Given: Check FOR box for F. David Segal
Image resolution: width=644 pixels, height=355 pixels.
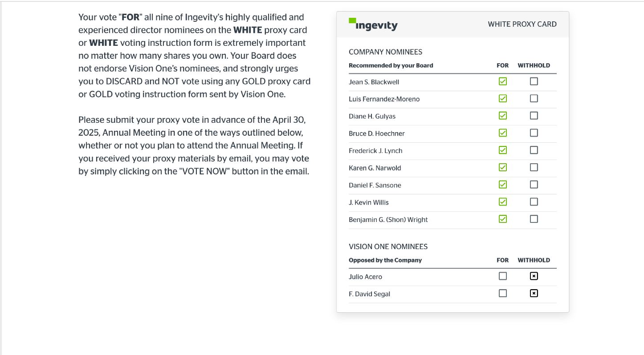Looking at the screenshot, I should [x=503, y=294].
